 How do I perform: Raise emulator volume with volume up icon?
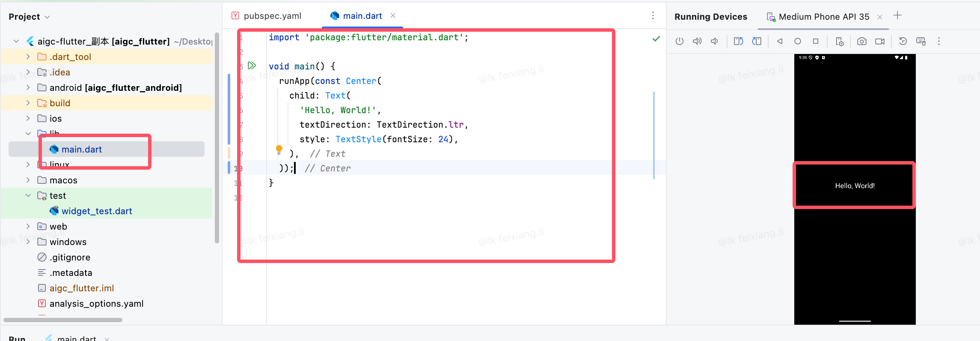pyautogui.click(x=697, y=41)
